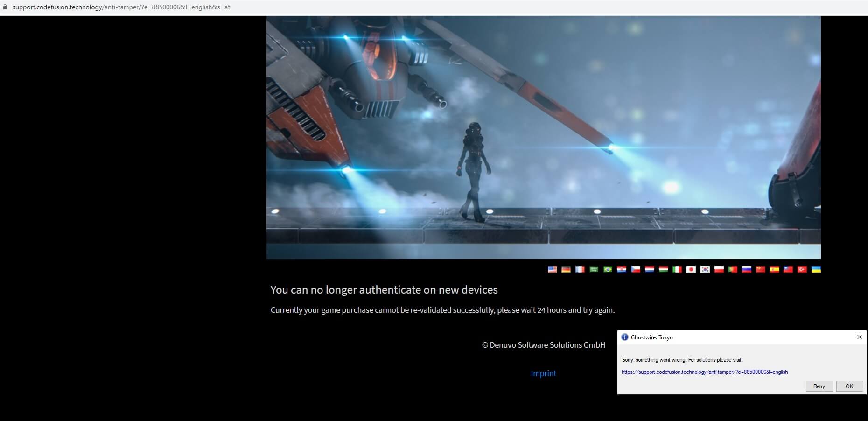Click the South Korean flag
This screenshot has width=868, height=421.
[x=705, y=269]
